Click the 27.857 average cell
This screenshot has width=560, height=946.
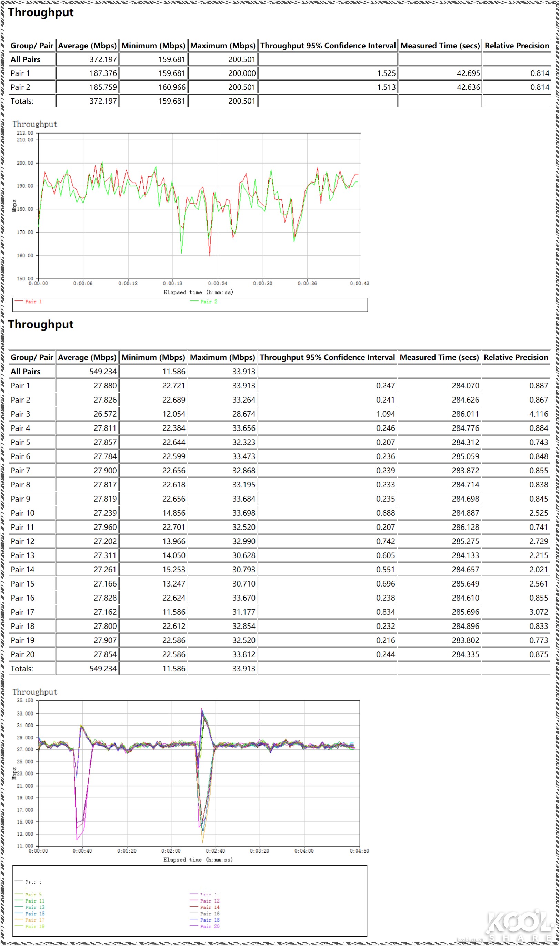88,442
